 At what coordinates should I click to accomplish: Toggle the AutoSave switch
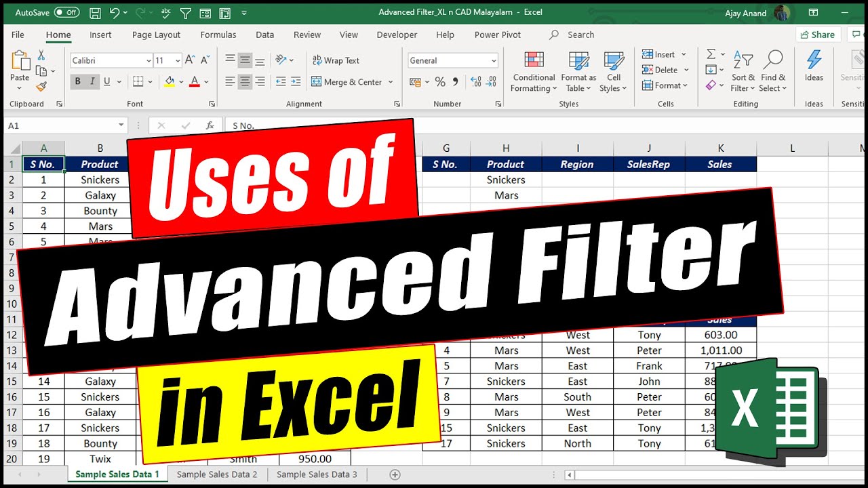[66, 13]
